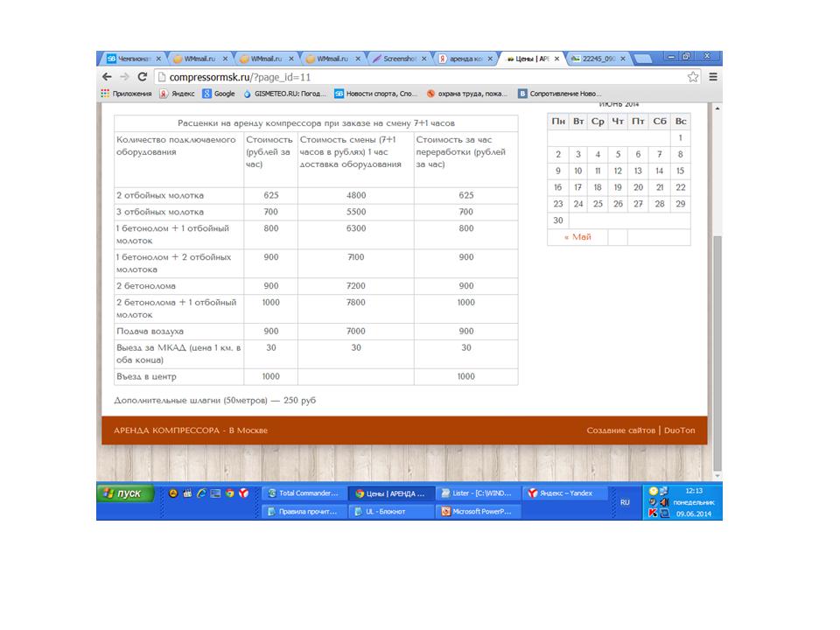Switch to Total Commander taskbar button
Viewport: 840px width, 630px height.
pyautogui.click(x=304, y=493)
